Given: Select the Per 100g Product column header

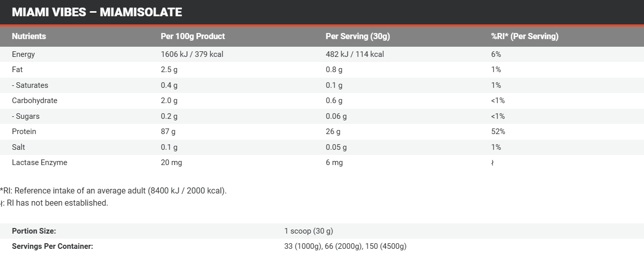Looking at the screenshot, I should pyautogui.click(x=193, y=37).
